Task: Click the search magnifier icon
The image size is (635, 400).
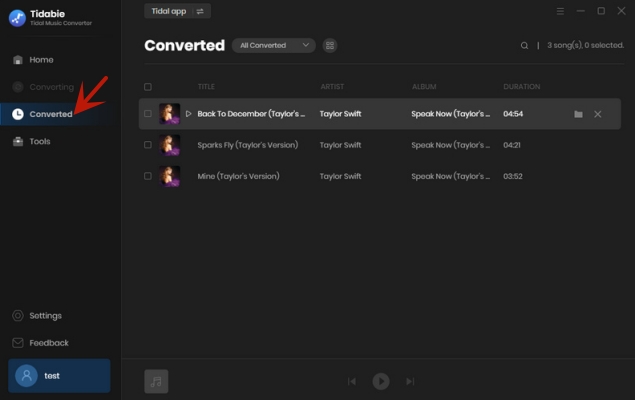Action: 524,45
